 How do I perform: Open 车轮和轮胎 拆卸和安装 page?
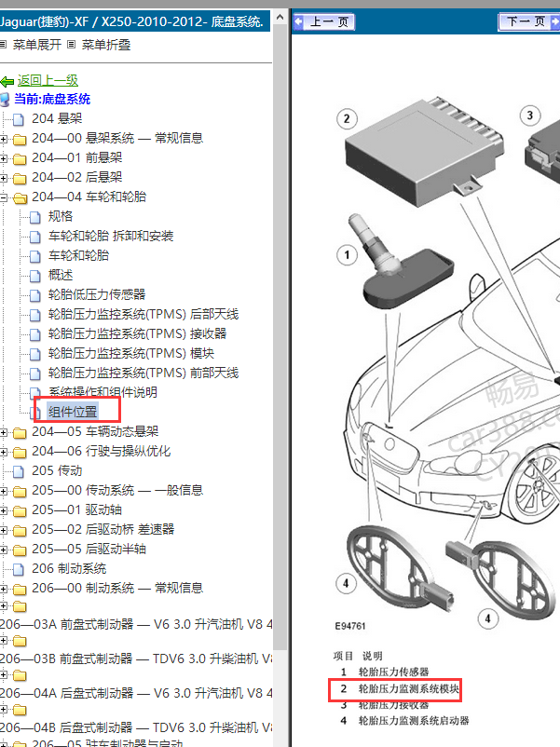coord(111,236)
